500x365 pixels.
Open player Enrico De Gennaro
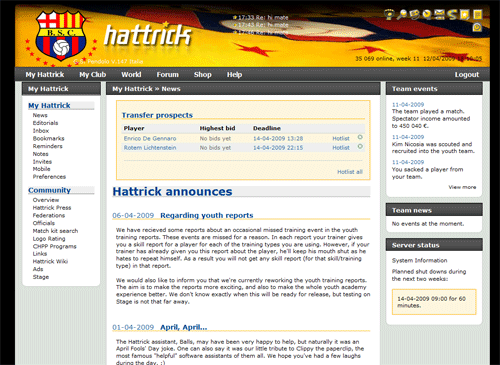(x=150, y=138)
